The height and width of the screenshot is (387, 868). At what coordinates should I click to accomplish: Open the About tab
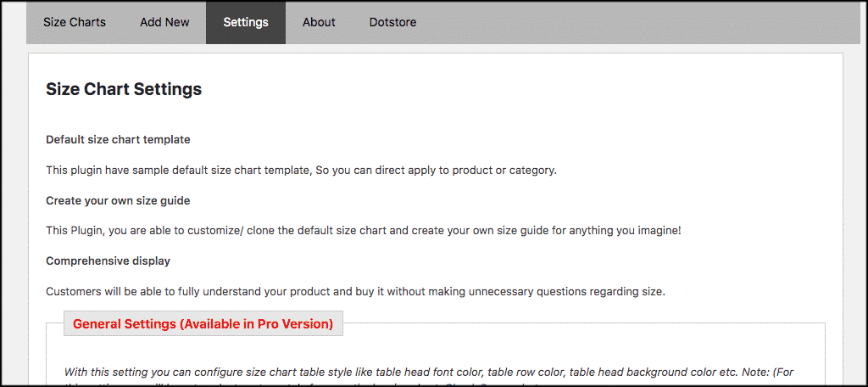point(319,22)
